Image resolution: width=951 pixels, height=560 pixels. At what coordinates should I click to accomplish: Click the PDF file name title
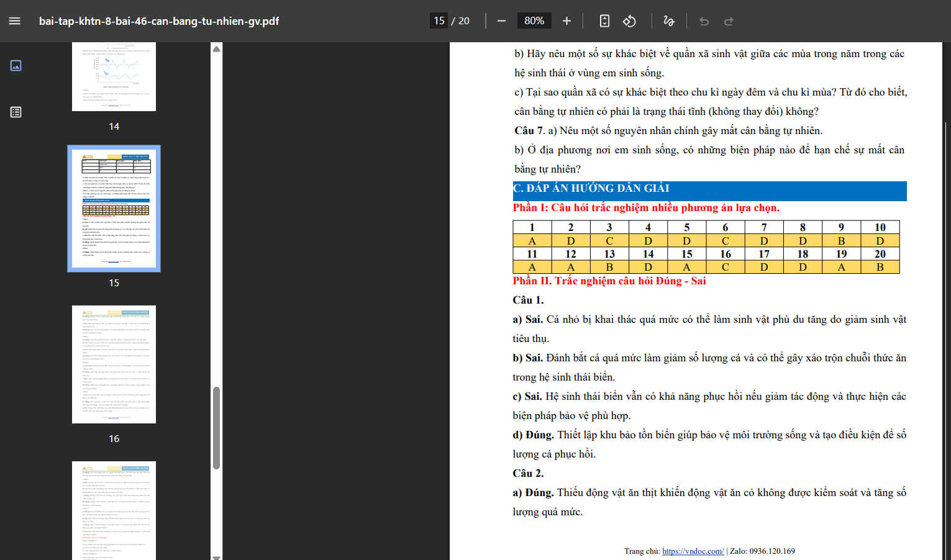point(159,21)
